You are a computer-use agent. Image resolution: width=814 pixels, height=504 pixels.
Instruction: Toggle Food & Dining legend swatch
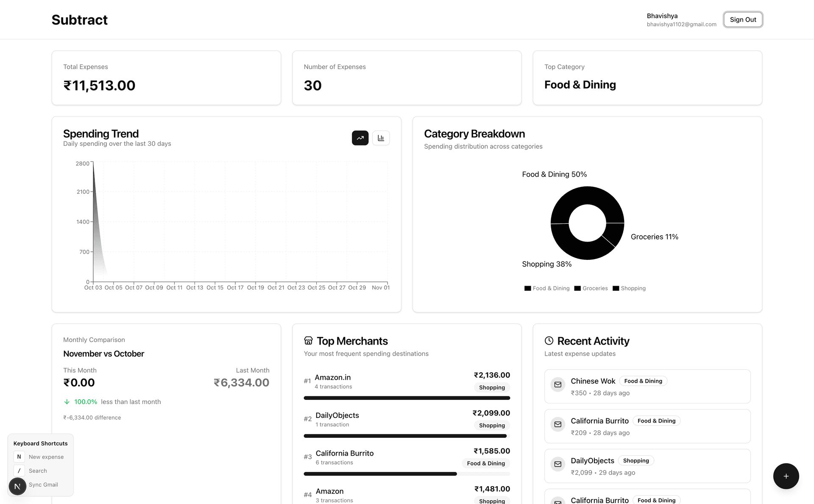click(527, 288)
